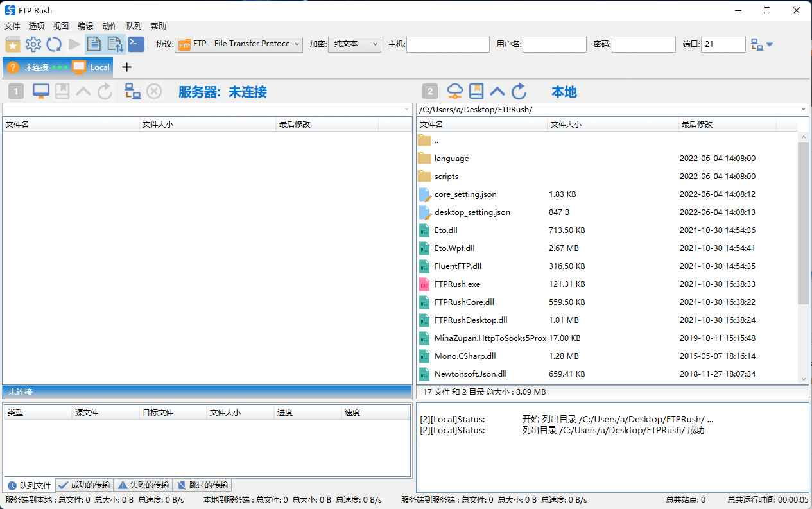Switch to 成功的传输 tab

[84, 485]
